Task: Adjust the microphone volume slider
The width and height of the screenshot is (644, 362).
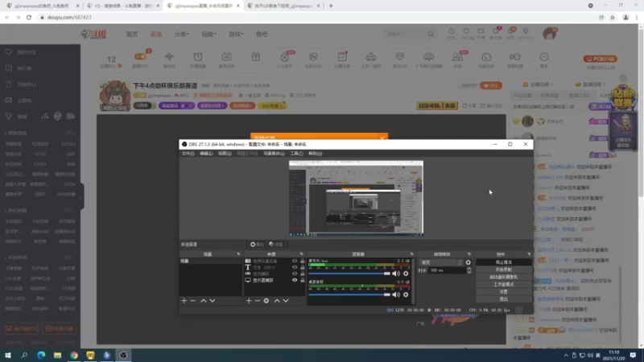Action: (349, 274)
